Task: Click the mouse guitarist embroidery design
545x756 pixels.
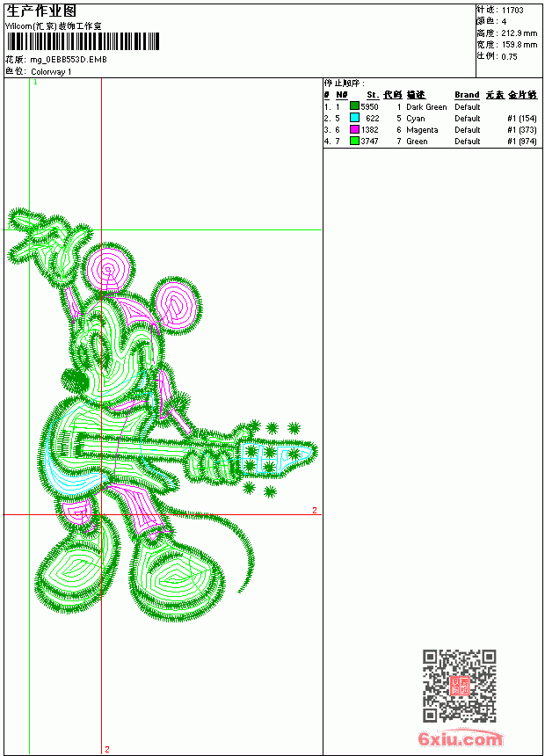Action: pos(162,416)
